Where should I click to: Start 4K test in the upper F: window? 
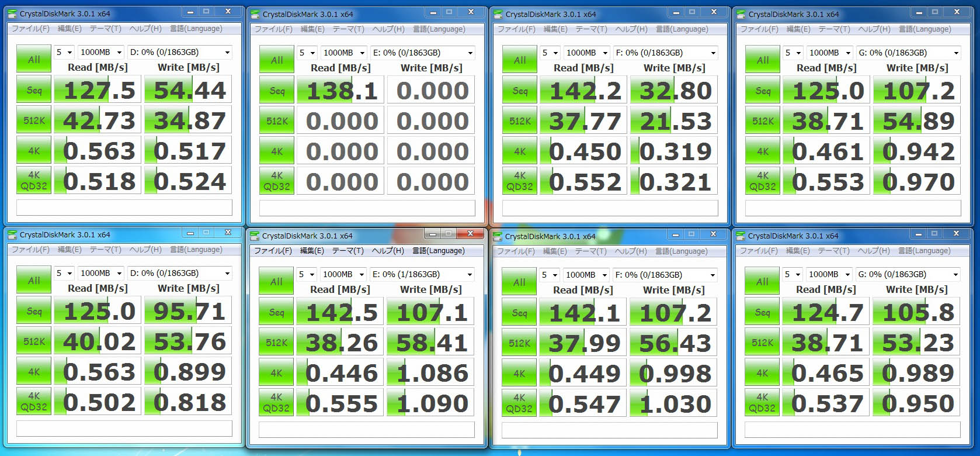520,151
